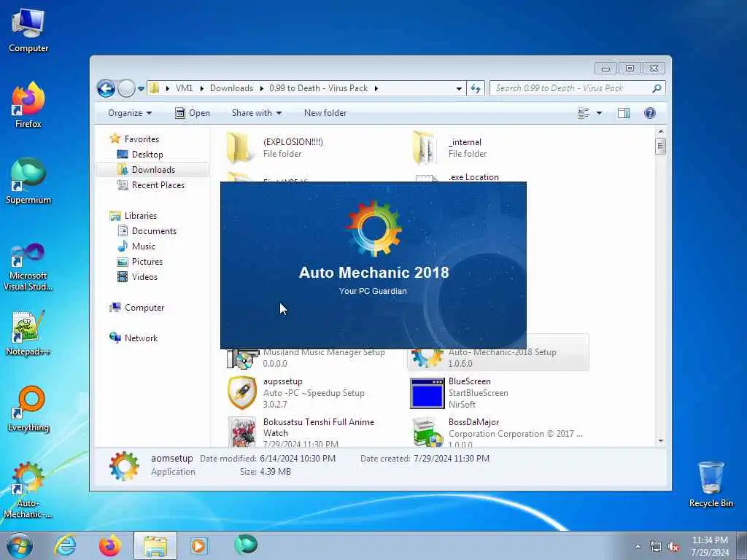Expand the arrow after VM1 breadcrumb
The height and width of the screenshot is (560, 747).
coord(201,88)
